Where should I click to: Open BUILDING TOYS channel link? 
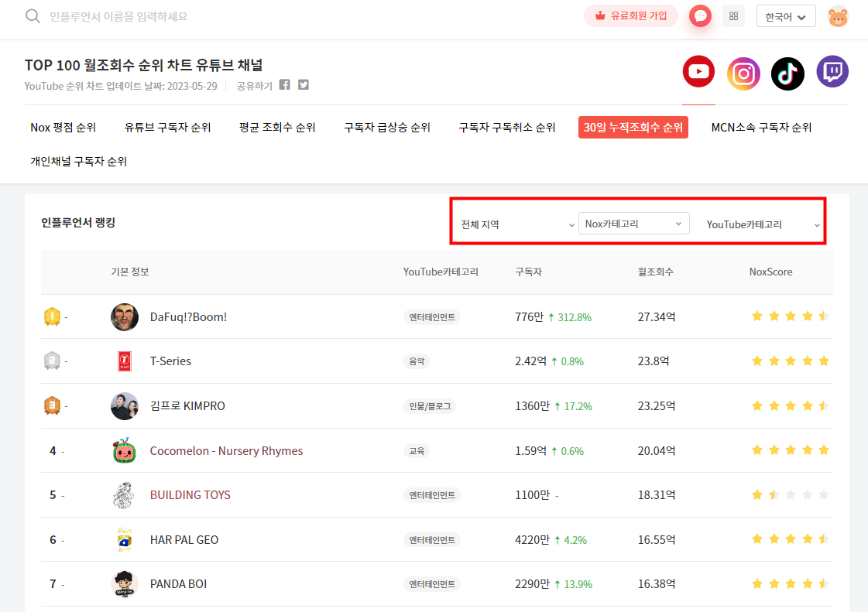click(190, 494)
